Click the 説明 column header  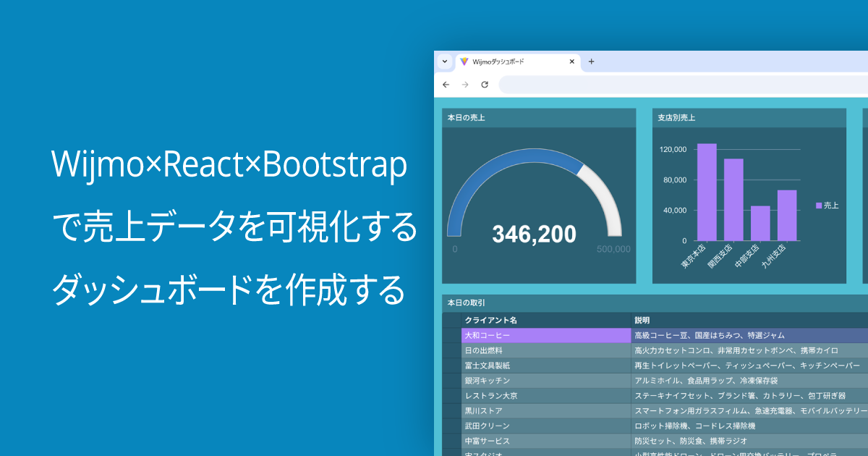745,320
